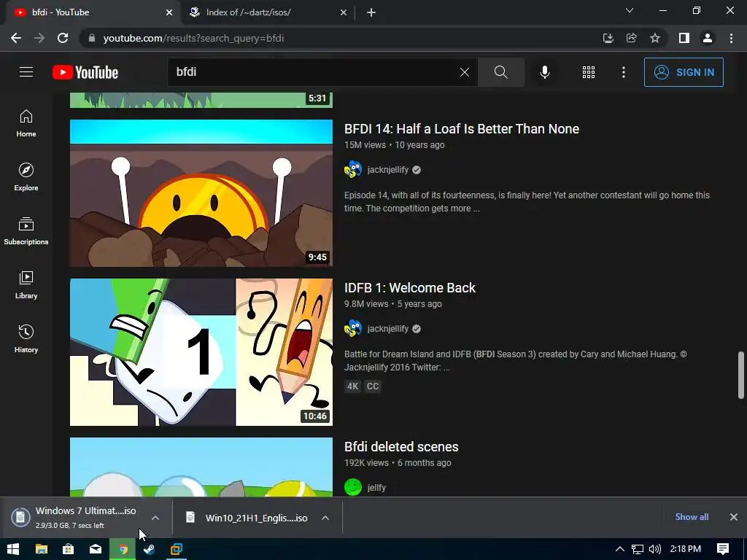This screenshot has height=560, width=747.
Task: Switch to the bfdi - YouTube tab
Action: coord(90,12)
